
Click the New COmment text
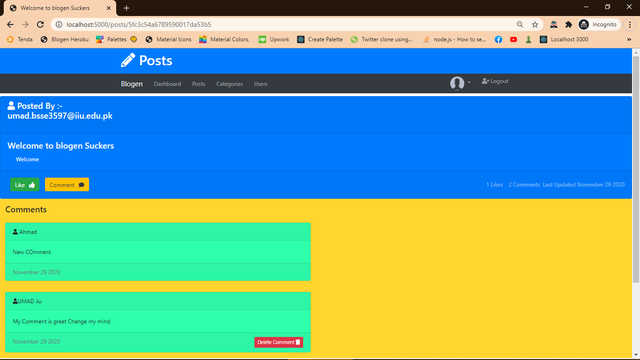click(32, 252)
